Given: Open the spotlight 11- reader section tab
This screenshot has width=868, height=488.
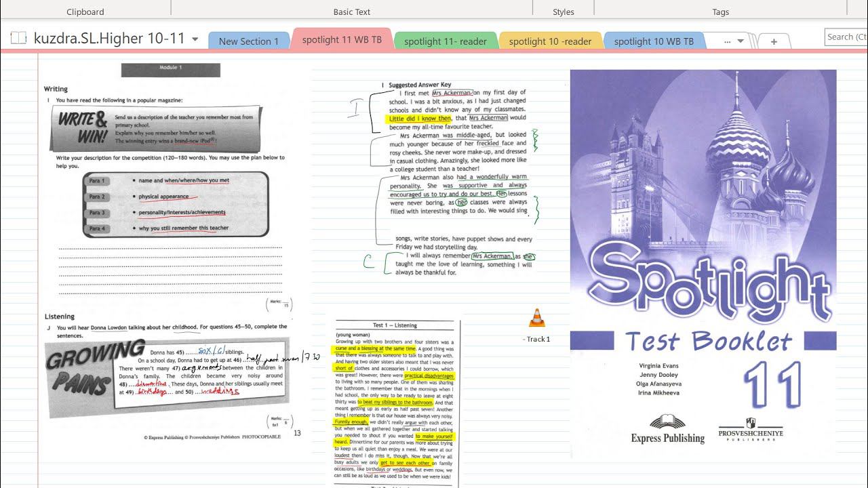Looking at the screenshot, I should pos(446,41).
